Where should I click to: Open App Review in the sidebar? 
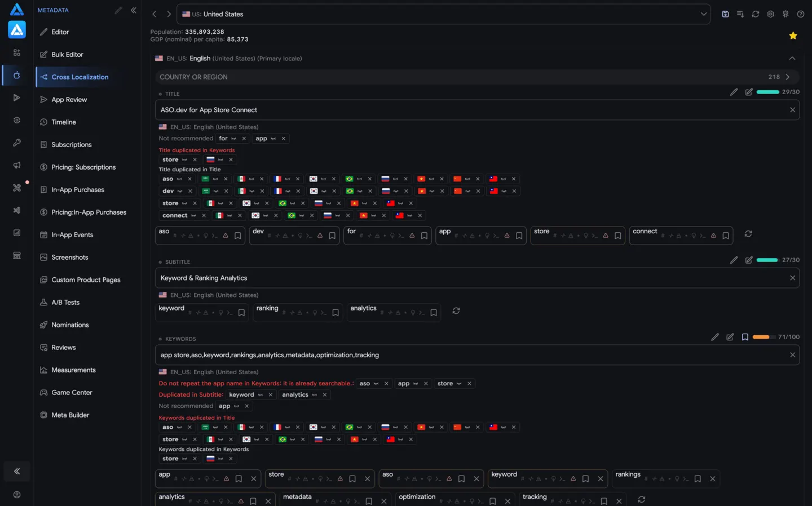pos(69,100)
